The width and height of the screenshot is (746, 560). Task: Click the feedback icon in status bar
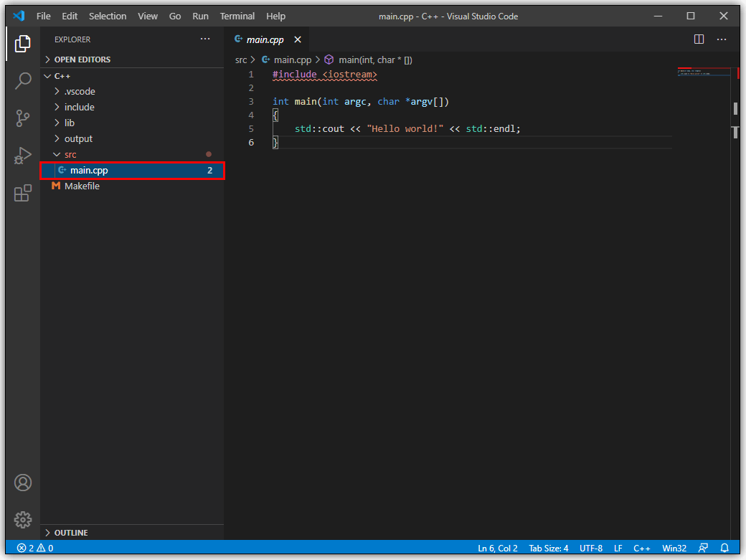click(x=703, y=548)
